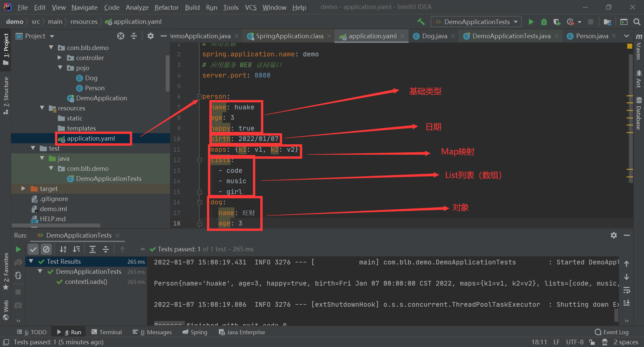Click the resources breadcrumb
644x347 pixels.
84,22
